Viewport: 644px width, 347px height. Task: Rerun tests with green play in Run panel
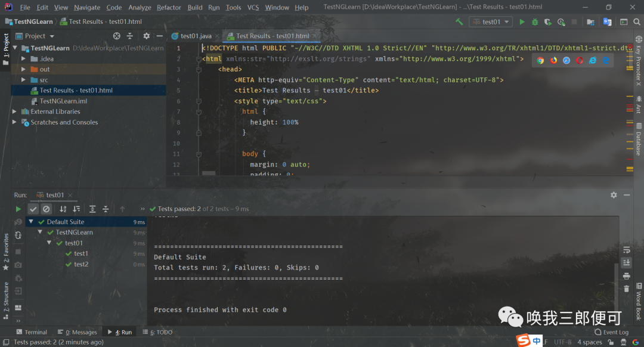[18, 209]
